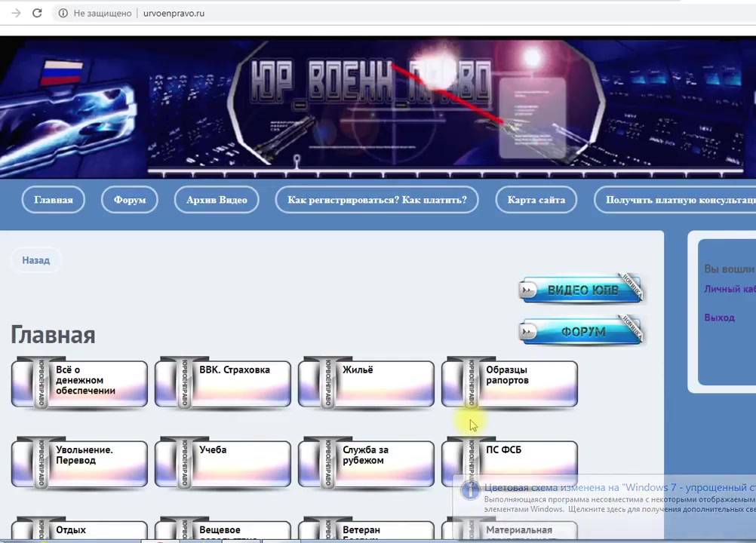The height and width of the screenshot is (543, 756).
Task: Log out via the Выход link
Action: [x=719, y=318]
